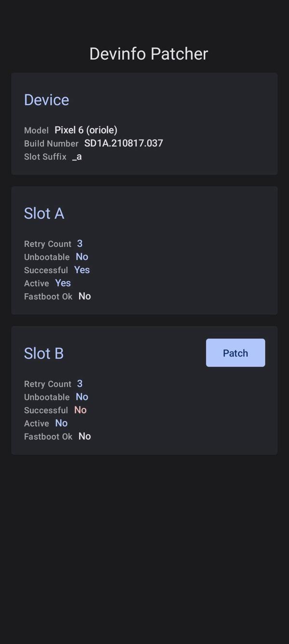Click the Slot A Retry Count value
The height and width of the screenshot is (644, 289).
click(79, 243)
